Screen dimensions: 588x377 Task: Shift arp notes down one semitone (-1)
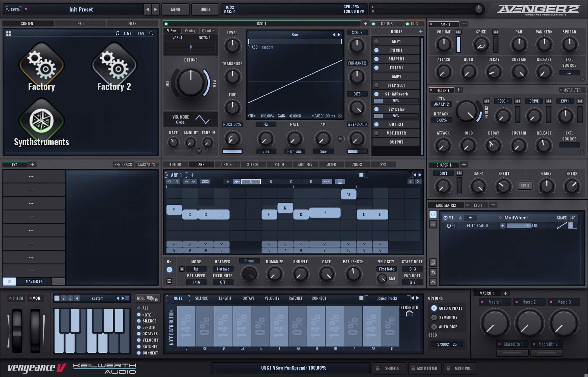(176, 182)
